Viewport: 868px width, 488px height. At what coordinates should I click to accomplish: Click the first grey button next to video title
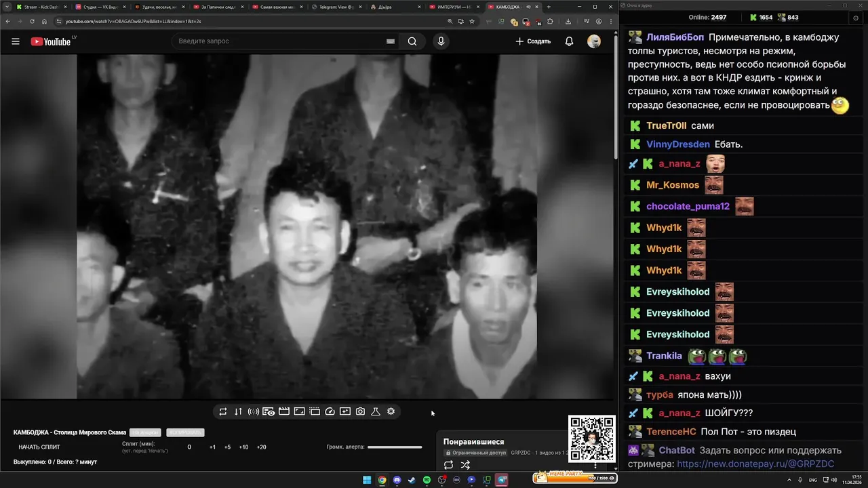(145, 432)
